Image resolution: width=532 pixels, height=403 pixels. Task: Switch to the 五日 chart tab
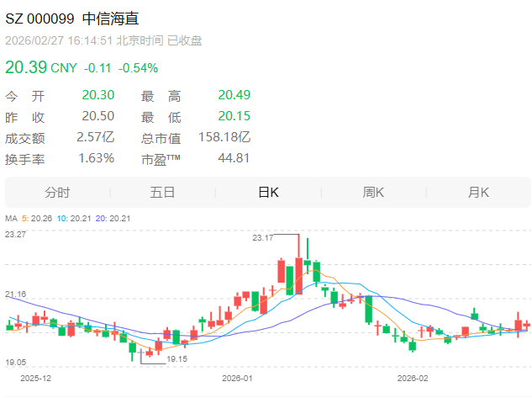[x=162, y=193]
